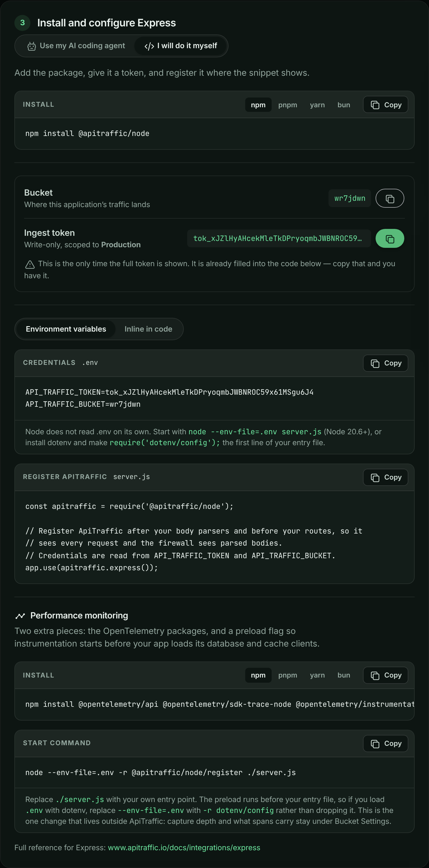This screenshot has width=429, height=868.
Task: Click the Install and configure Express heading
Action: pos(107,23)
